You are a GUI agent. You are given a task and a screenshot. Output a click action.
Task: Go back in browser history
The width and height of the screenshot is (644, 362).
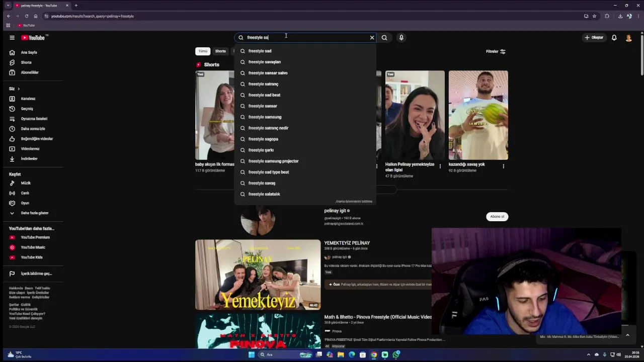pyautogui.click(x=9, y=16)
